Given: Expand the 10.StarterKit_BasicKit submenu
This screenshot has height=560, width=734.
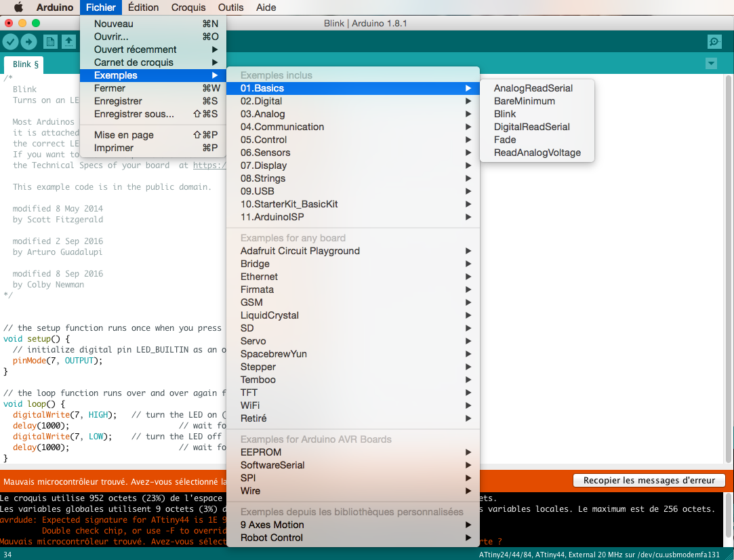Looking at the screenshot, I should [x=353, y=203].
